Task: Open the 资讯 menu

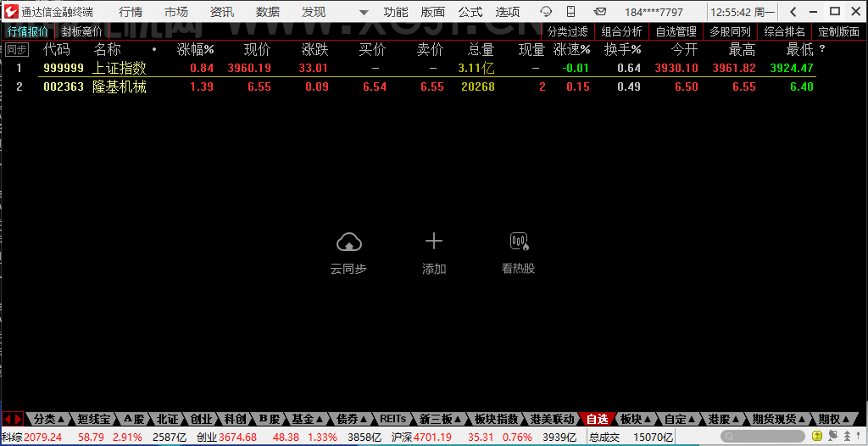Action: (222, 12)
